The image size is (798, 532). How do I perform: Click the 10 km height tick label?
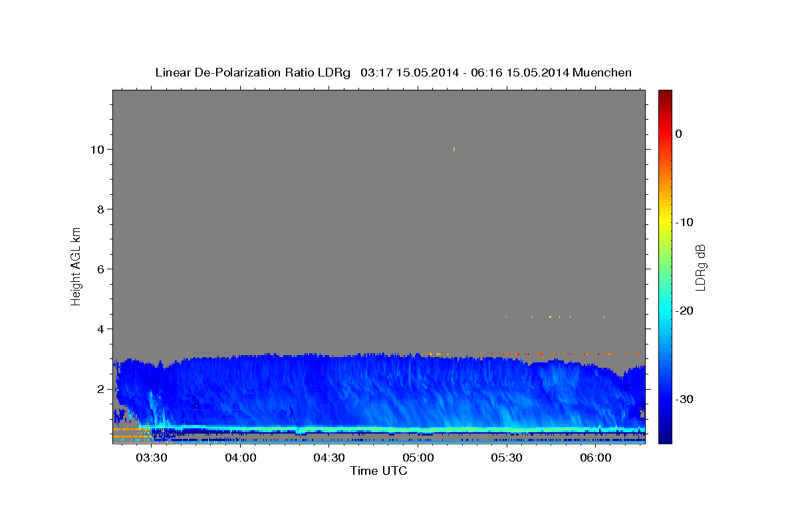pos(96,150)
